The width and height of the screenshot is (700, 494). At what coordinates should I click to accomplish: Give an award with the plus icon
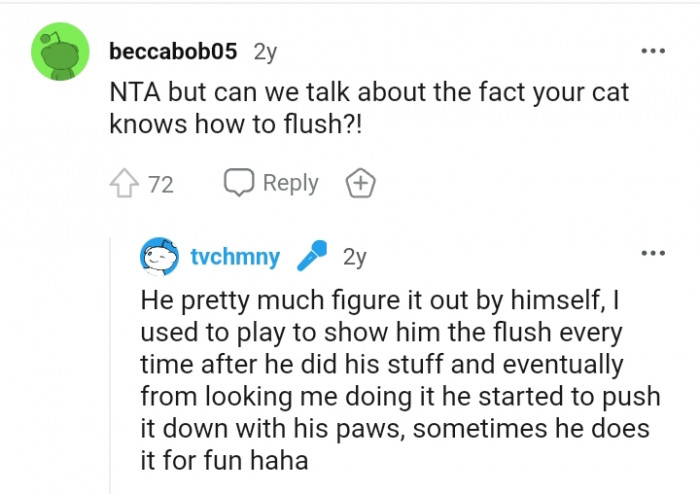click(361, 183)
